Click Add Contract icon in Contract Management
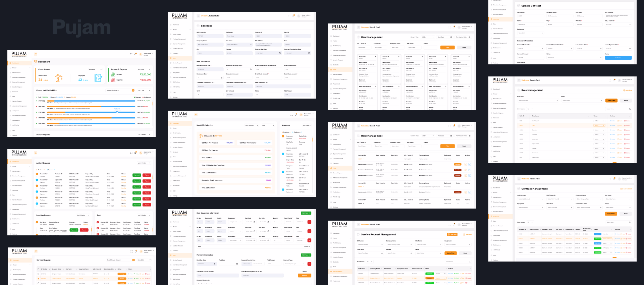644x285 pixels. pos(622,189)
